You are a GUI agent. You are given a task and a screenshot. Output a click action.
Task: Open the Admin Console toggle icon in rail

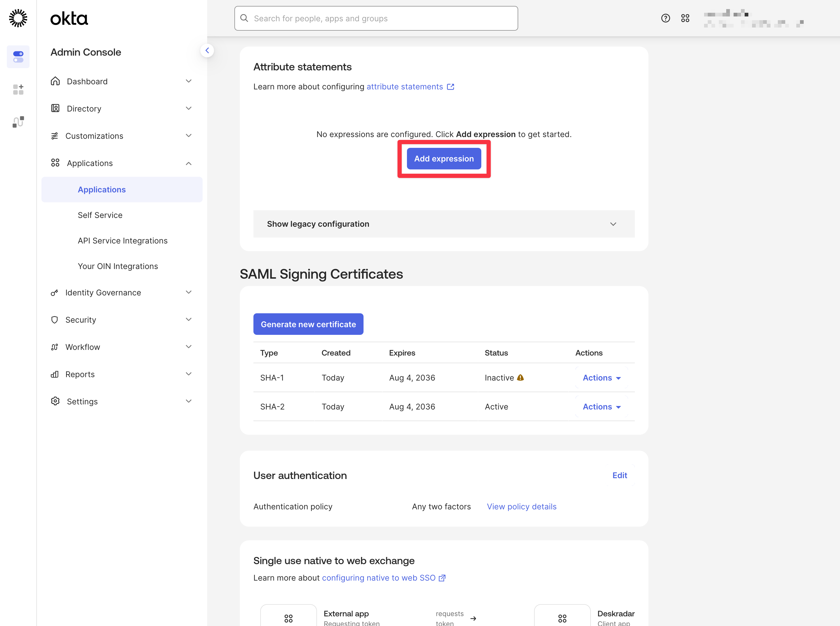pos(18,57)
